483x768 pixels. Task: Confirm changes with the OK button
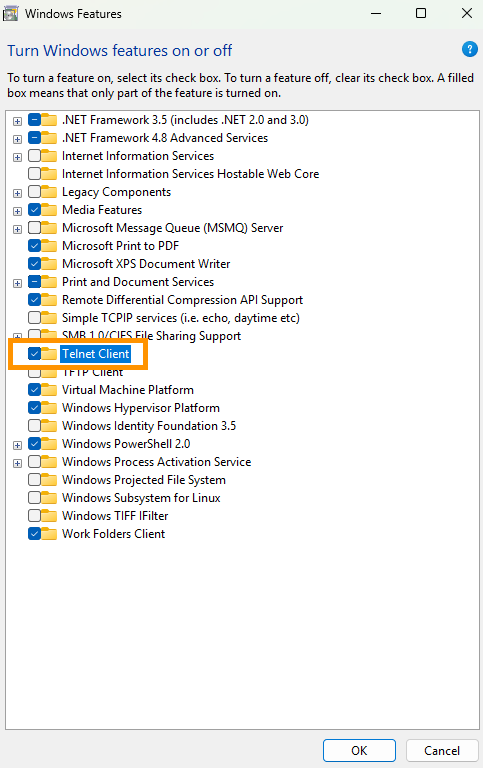click(359, 750)
